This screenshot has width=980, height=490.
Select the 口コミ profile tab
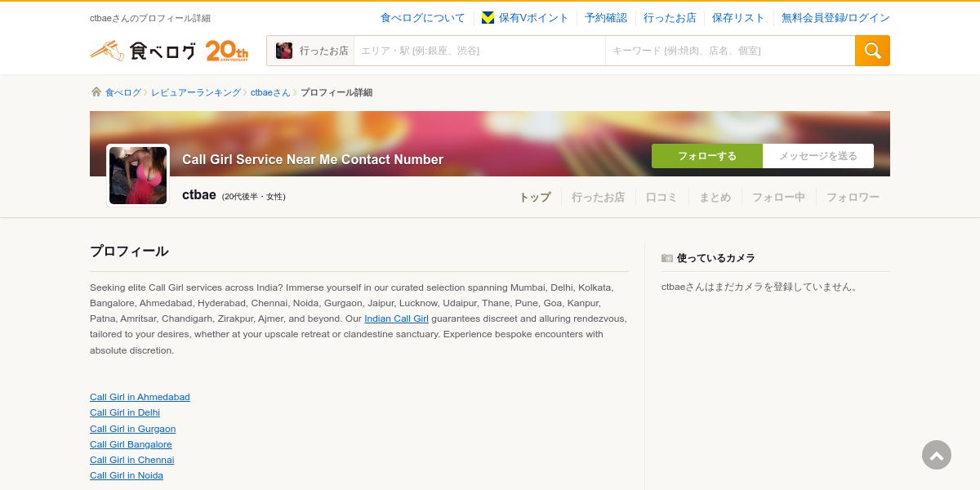(661, 197)
